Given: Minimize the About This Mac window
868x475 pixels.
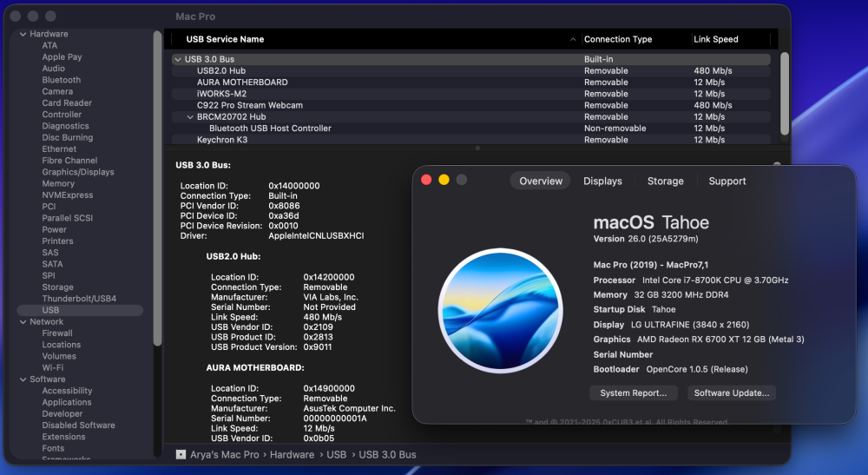Looking at the screenshot, I should coord(444,180).
